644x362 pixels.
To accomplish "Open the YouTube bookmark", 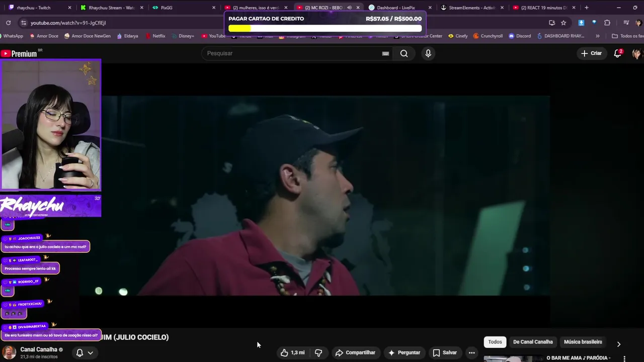I will (x=214, y=36).
